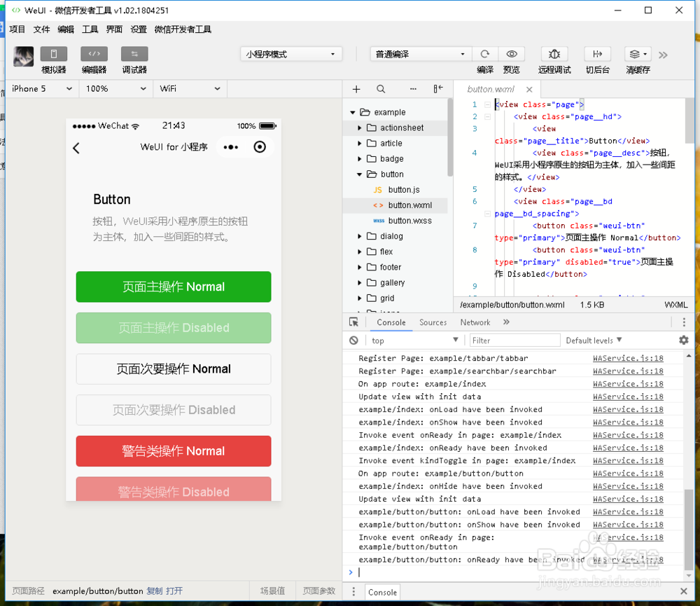This screenshot has height=606, width=700.
Task: Switch to the Network tab
Action: click(475, 322)
